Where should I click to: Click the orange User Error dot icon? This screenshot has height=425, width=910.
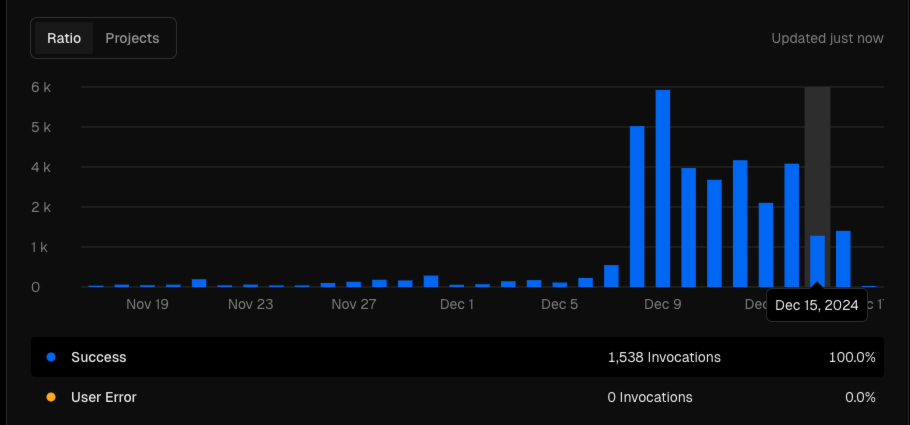coord(51,397)
